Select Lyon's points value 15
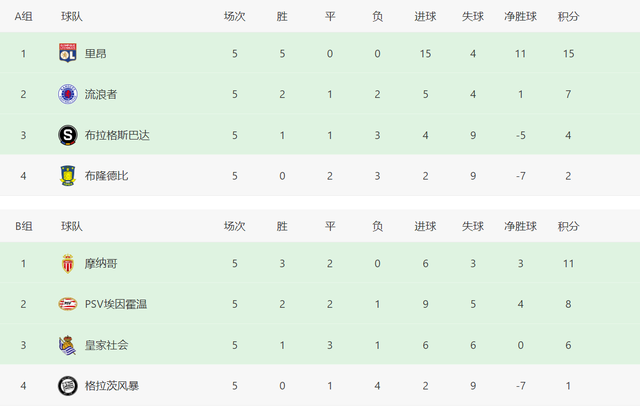The image size is (640, 410). [569, 53]
